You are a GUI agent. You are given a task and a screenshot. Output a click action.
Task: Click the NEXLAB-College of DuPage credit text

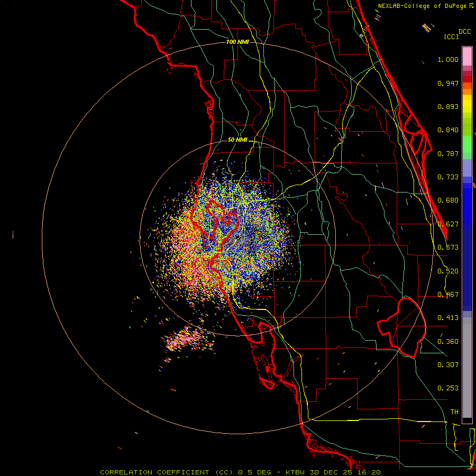pyautogui.click(x=426, y=6)
